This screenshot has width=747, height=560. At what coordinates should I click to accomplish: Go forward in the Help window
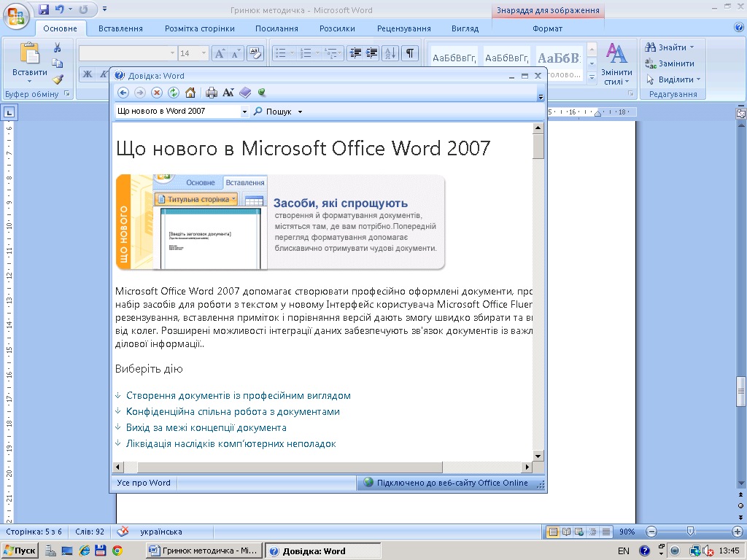coord(139,93)
